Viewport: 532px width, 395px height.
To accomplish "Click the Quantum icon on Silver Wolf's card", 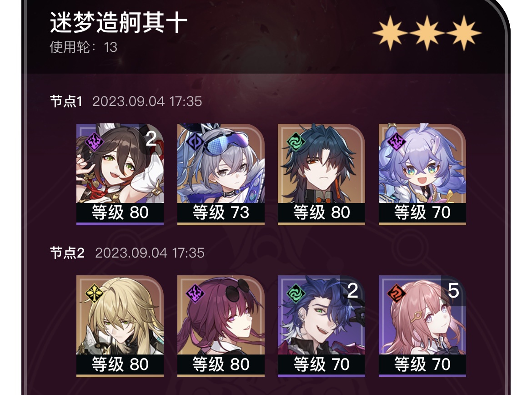I will pyautogui.click(x=195, y=141).
